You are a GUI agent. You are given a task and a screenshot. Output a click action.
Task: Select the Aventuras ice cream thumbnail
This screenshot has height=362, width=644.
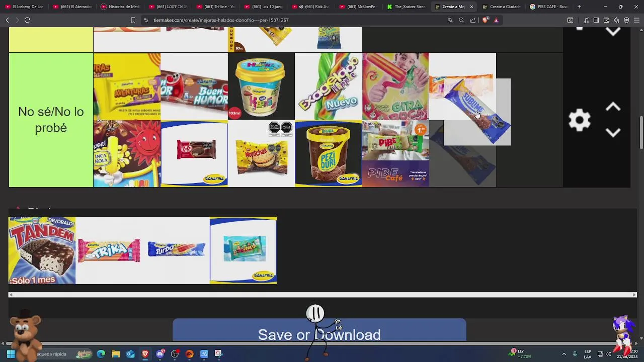127,86
